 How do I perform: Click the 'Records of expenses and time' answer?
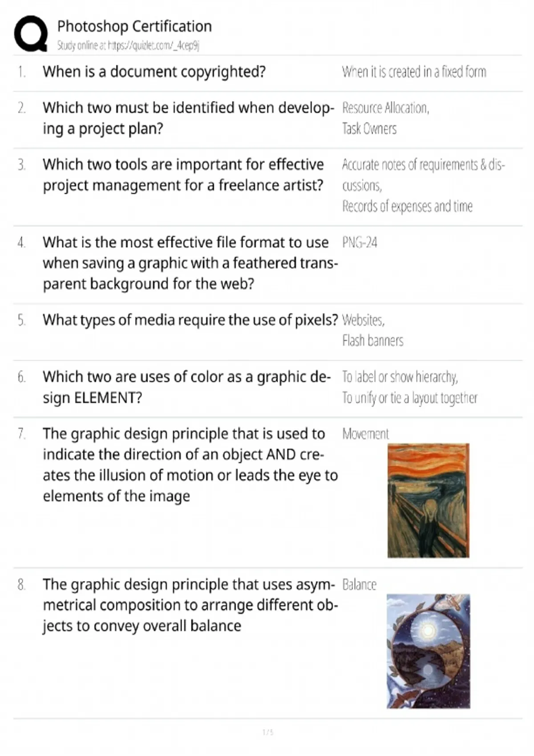[407, 206]
